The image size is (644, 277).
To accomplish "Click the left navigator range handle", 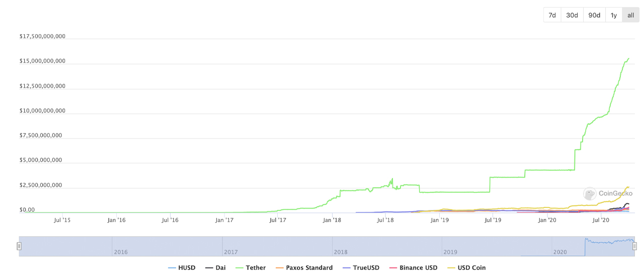I will (x=19, y=246).
